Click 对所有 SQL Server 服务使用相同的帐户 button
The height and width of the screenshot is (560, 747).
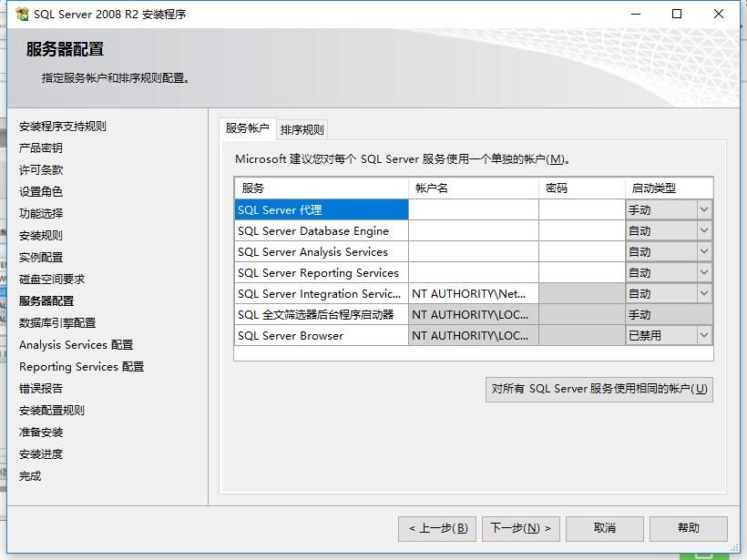pos(599,389)
